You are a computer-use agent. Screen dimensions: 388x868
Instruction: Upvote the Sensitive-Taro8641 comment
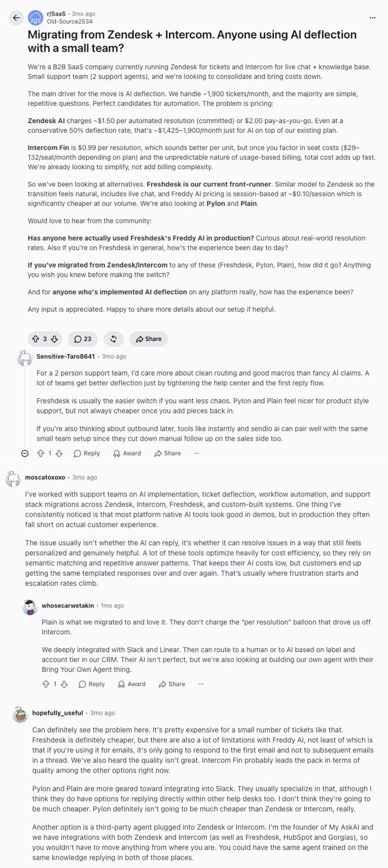(x=41, y=454)
